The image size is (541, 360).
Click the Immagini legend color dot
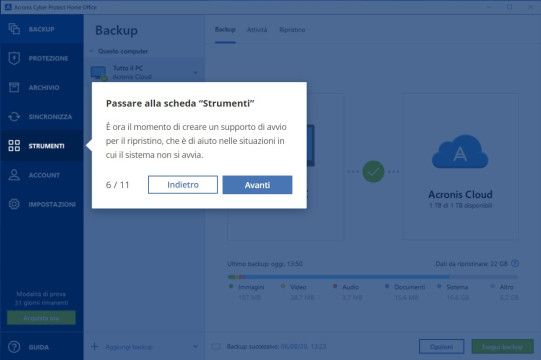pyautogui.click(x=231, y=286)
